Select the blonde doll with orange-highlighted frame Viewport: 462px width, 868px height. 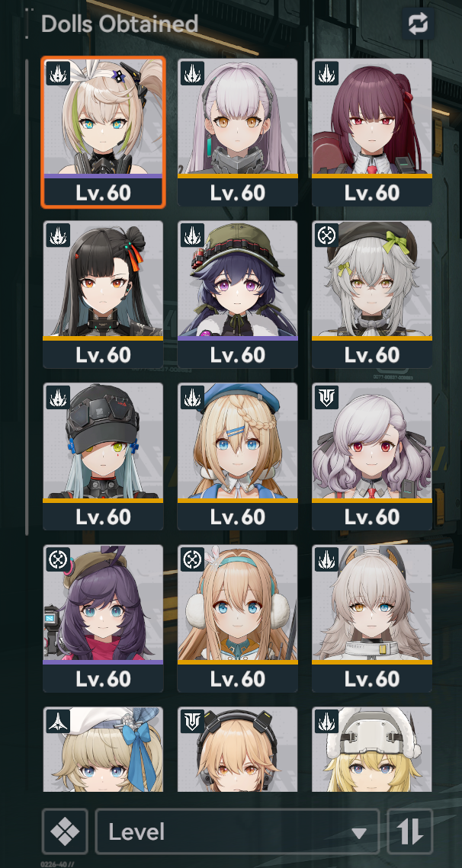click(103, 133)
